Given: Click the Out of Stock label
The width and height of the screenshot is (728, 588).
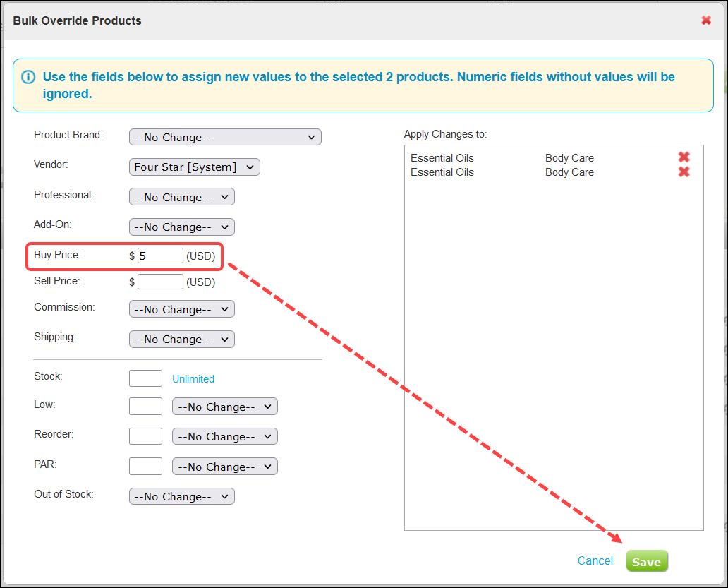Looking at the screenshot, I should point(63,494).
